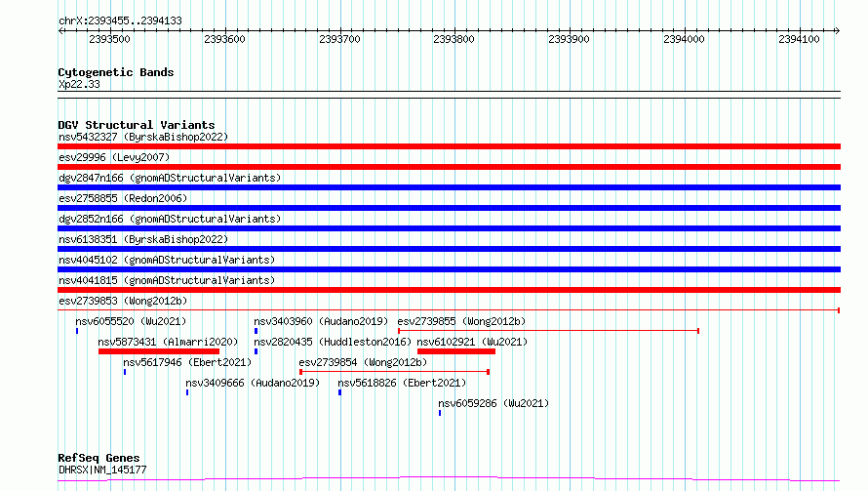
Task: Open the RefSeq Genes track title
Action: (99, 458)
